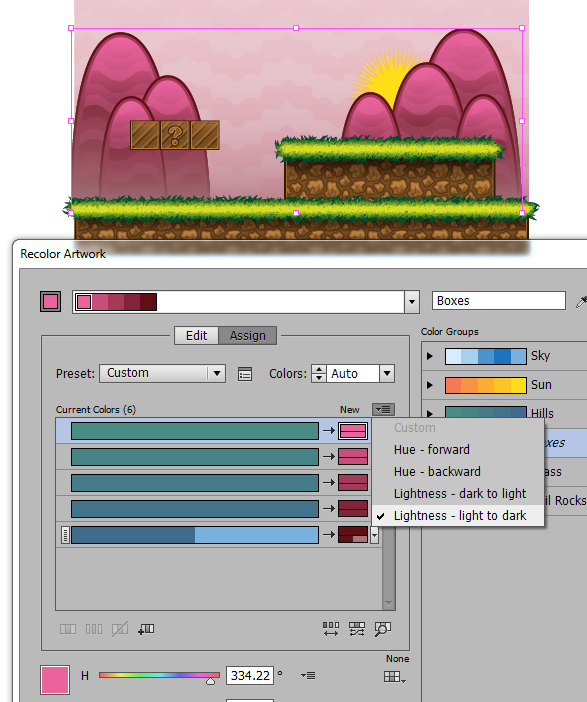Click the active pink color swatch at top
Viewport: 587px width, 702px height.
(51, 301)
